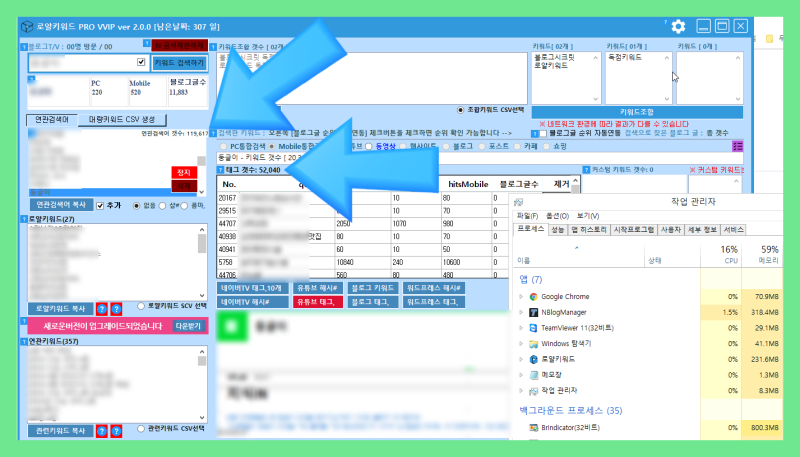Expand 로얄키워드 row in Task Manager
The image size is (800, 457).
521,359
